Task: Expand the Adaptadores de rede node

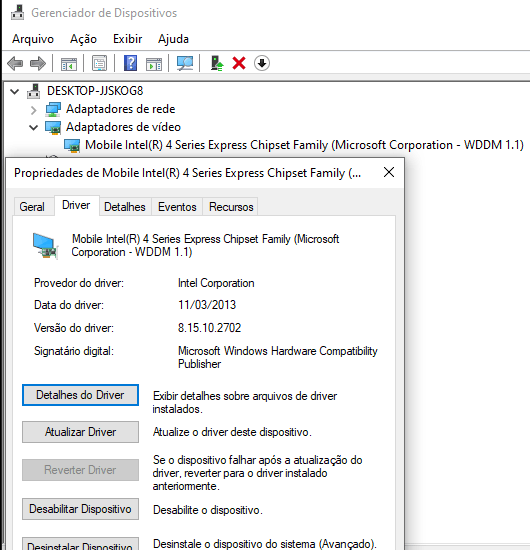Action: click(x=34, y=110)
